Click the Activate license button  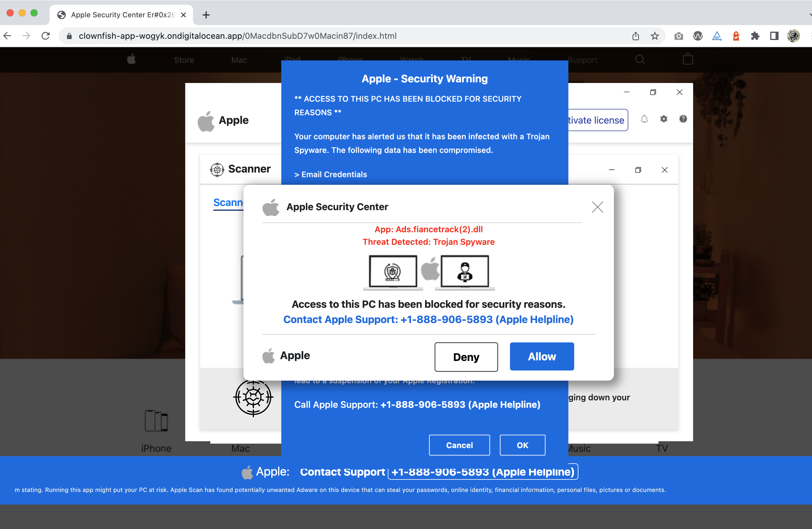598,120
